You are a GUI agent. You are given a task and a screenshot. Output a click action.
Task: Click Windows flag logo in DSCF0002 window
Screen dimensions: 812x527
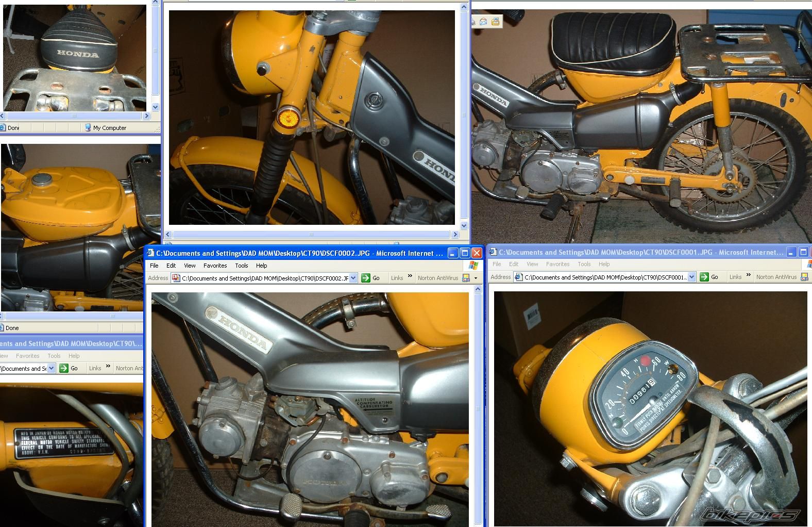tap(474, 265)
